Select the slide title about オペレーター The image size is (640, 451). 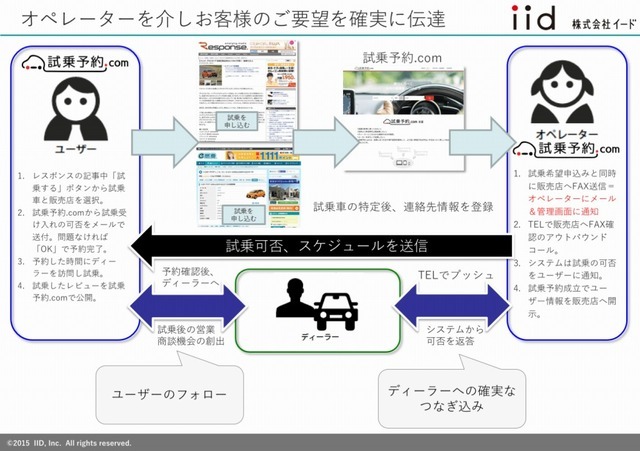coord(233,19)
